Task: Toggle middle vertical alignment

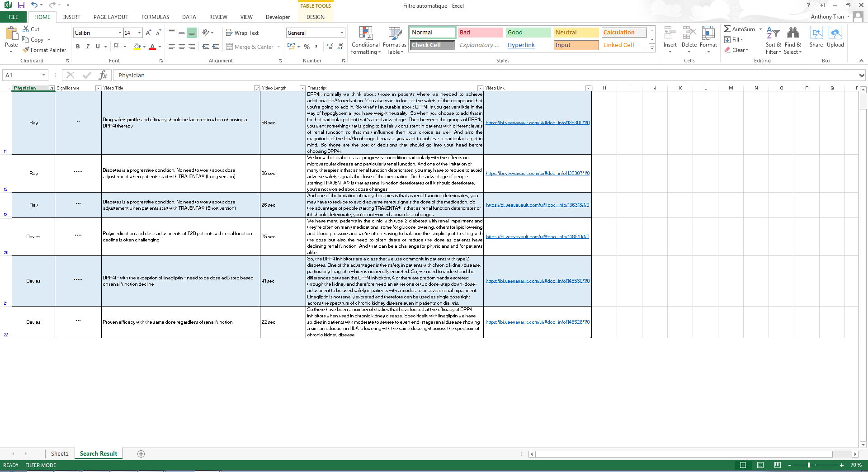Action: click(181, 33)
